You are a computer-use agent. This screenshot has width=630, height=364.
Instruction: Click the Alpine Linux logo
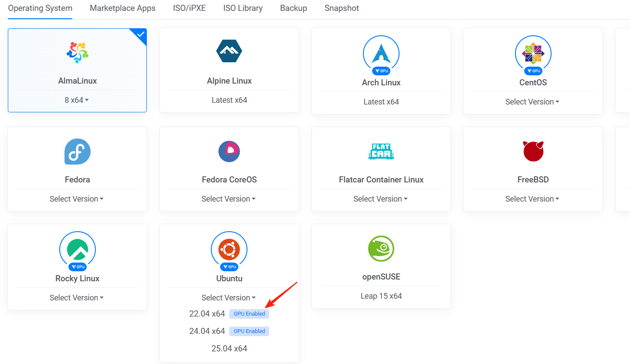tap(229, 51)
